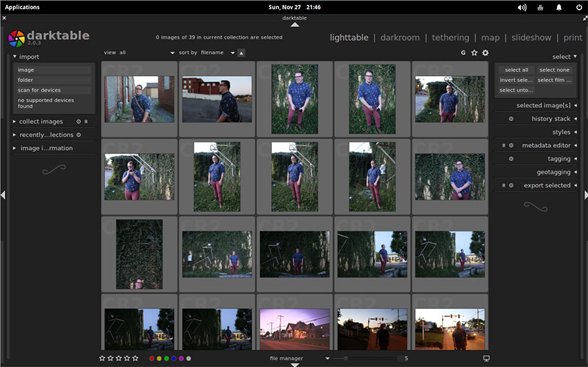Viewport: 588px width, 367px height.
Task: Open presets menu for metadata editor
Action: point(504,145)
